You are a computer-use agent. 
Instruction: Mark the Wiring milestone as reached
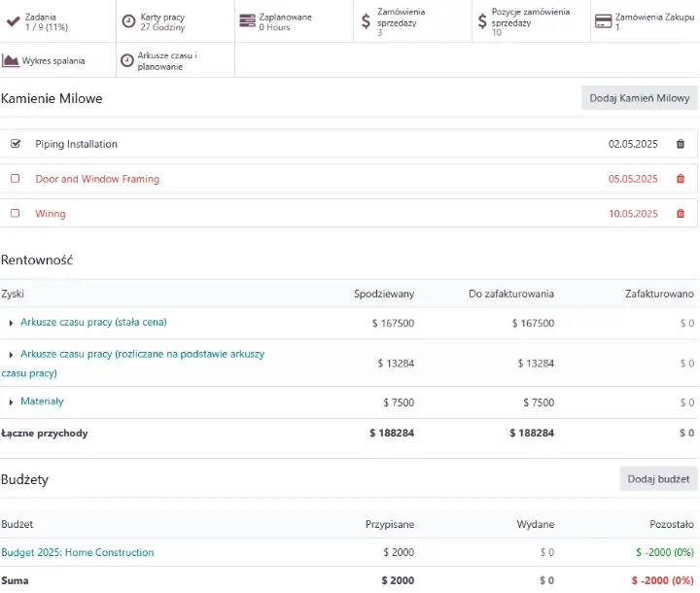16,213
